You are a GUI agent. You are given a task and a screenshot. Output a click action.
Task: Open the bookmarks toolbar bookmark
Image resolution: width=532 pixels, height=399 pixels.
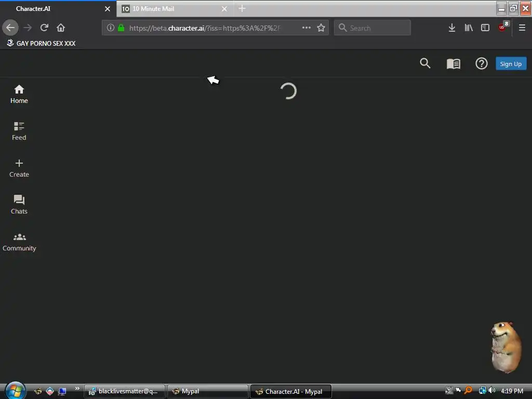(41, 43)
